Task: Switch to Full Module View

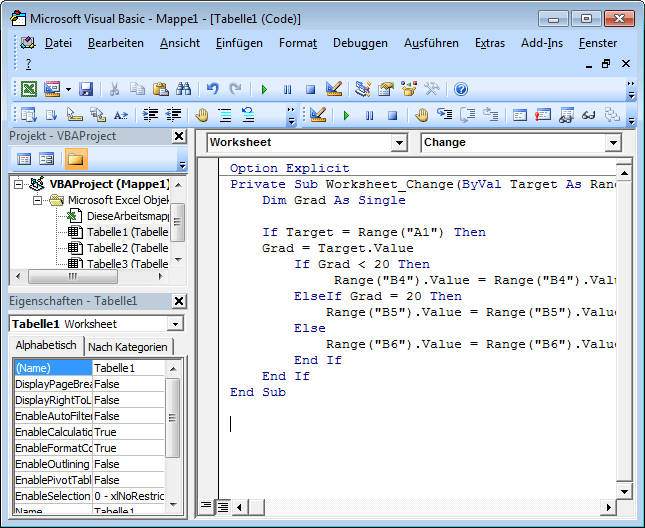Action: tap(223, 507)
